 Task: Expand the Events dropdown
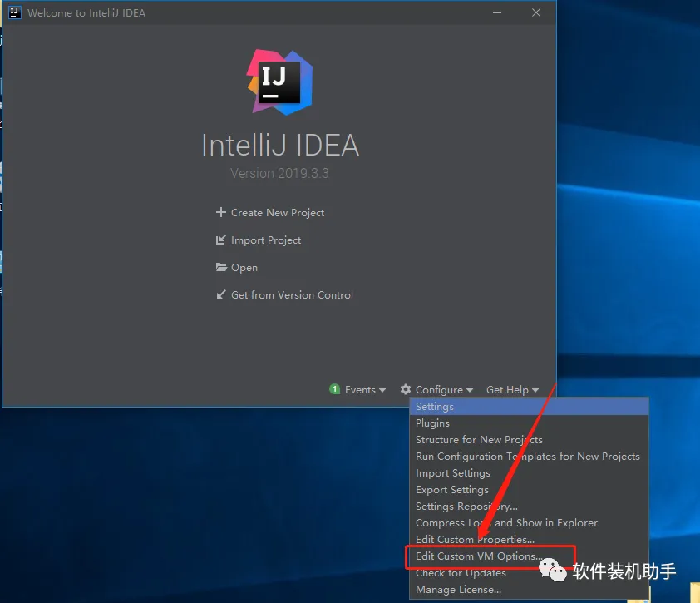365,390
